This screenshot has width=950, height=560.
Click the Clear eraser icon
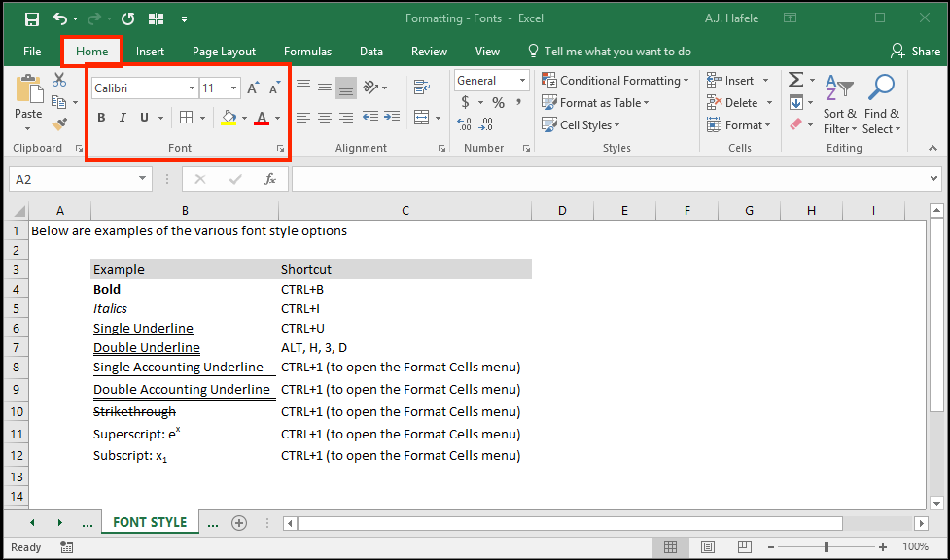click(796, 124)
